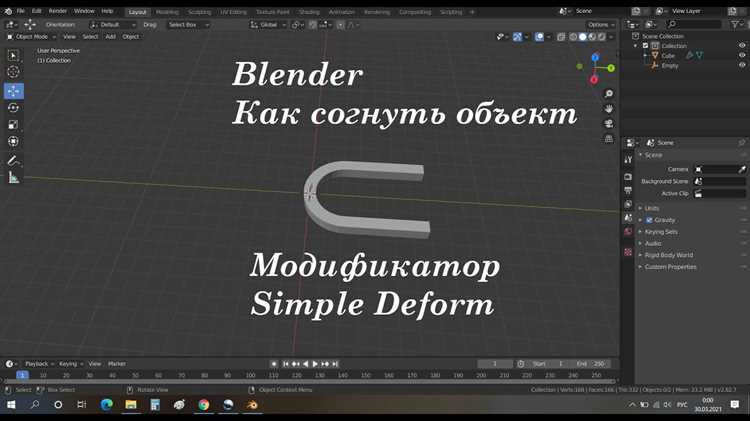Open the Render menu
This screenshot has width=750, height=421.
[58, 11]
